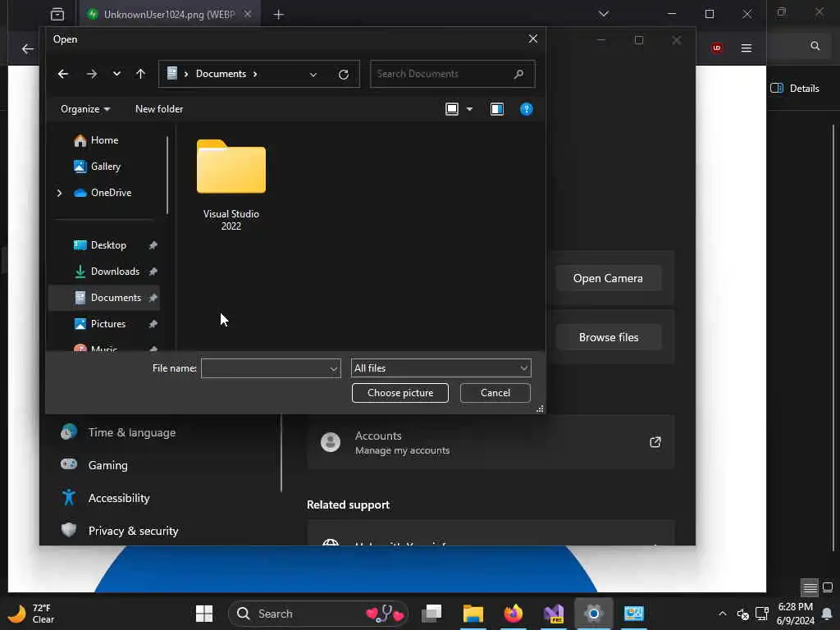Open the weather widget 72°F Clear
Image resolution: width=840 pixels, height=630 pixels.
click(32, 614)
